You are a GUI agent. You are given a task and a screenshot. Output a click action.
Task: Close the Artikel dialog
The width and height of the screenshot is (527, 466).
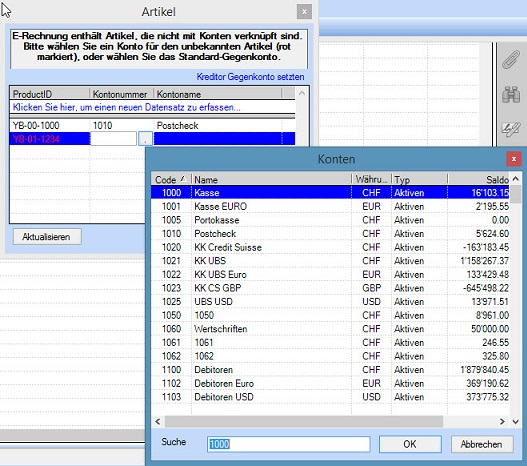304,12
